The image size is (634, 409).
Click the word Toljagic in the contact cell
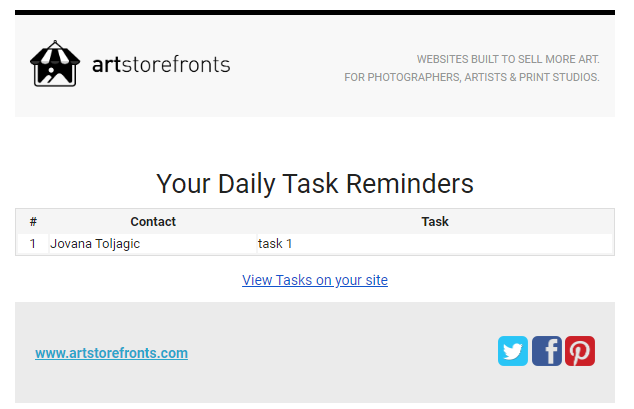tap(120, 243)
